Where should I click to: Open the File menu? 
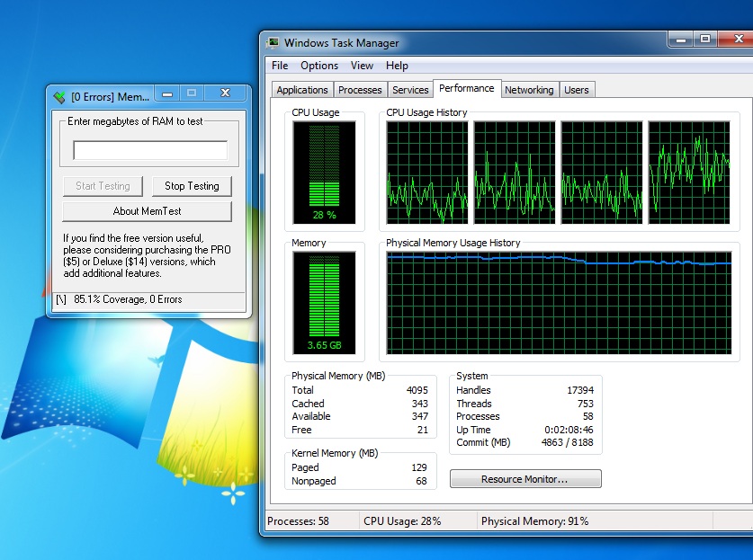pos(280,66)
